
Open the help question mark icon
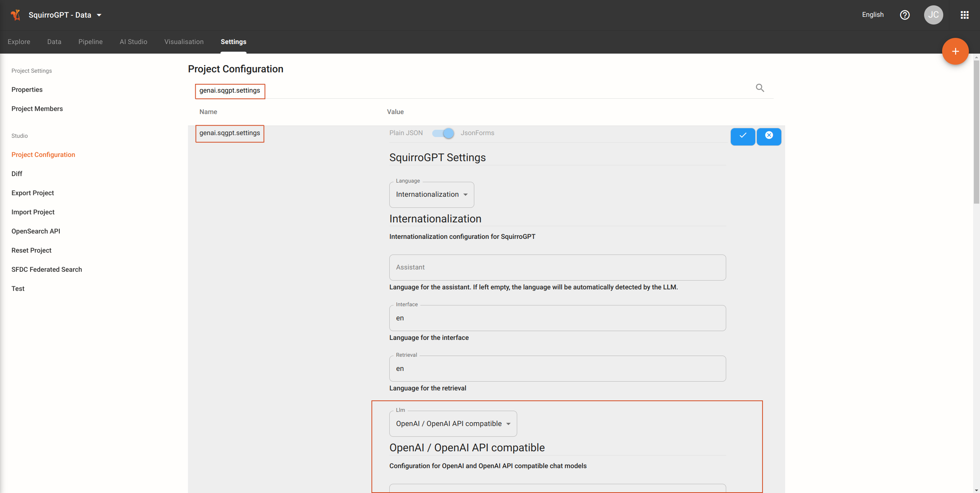click(x=905, y=15)
